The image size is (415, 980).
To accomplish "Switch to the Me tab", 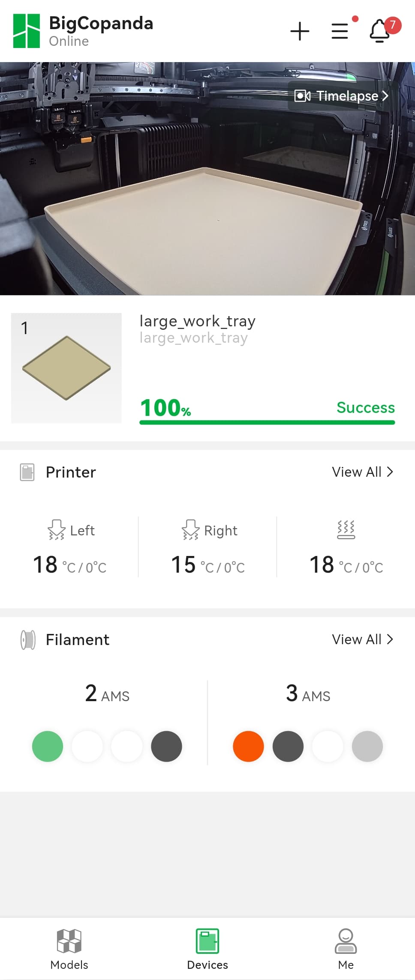I will [346, 948].
